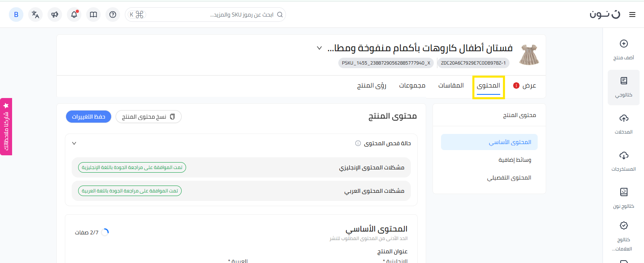Screen dimensions: 644x263
Task: Select وسائط إضافية in content menu
Action: (514, 160)
